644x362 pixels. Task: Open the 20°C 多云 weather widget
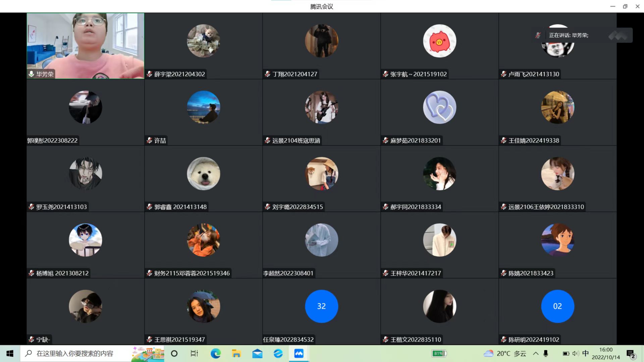coord(505,353)
